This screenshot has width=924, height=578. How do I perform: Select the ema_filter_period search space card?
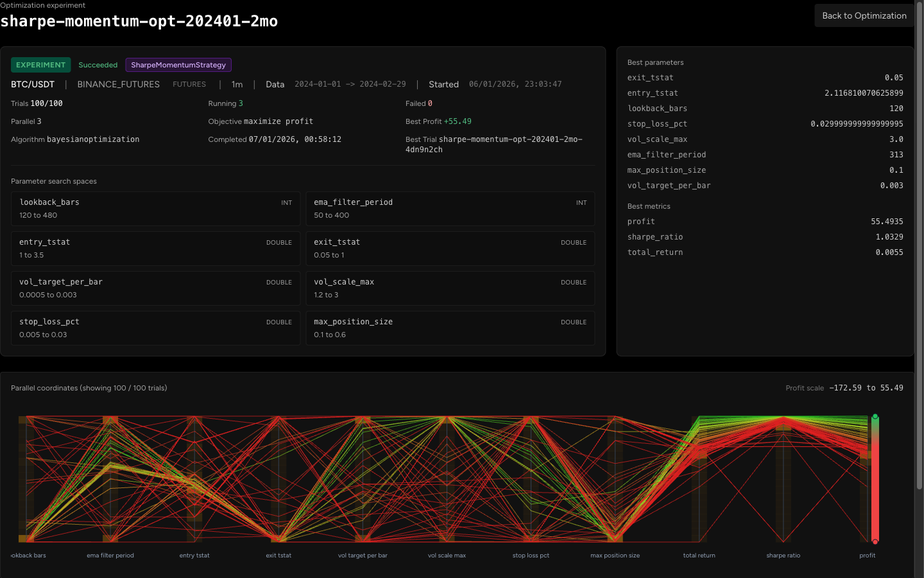pos(450,209)
